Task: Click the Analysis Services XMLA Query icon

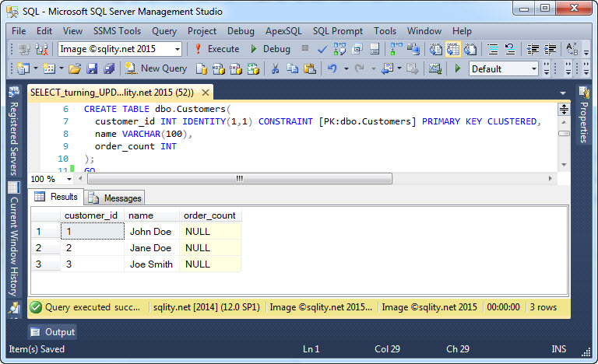Action: (253, 69)
